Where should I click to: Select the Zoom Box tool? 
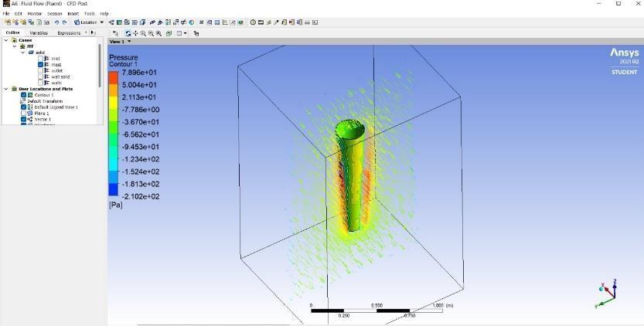click(x=158, y=33)
